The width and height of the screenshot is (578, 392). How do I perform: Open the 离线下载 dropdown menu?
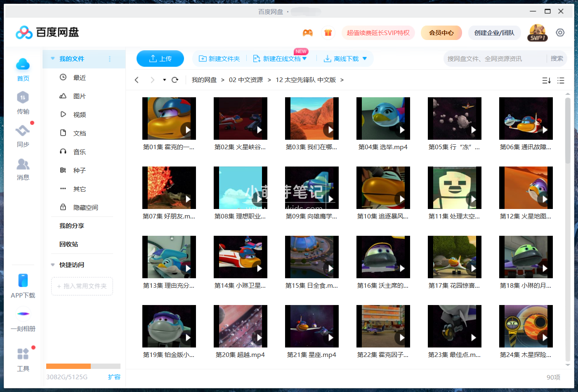364,59
